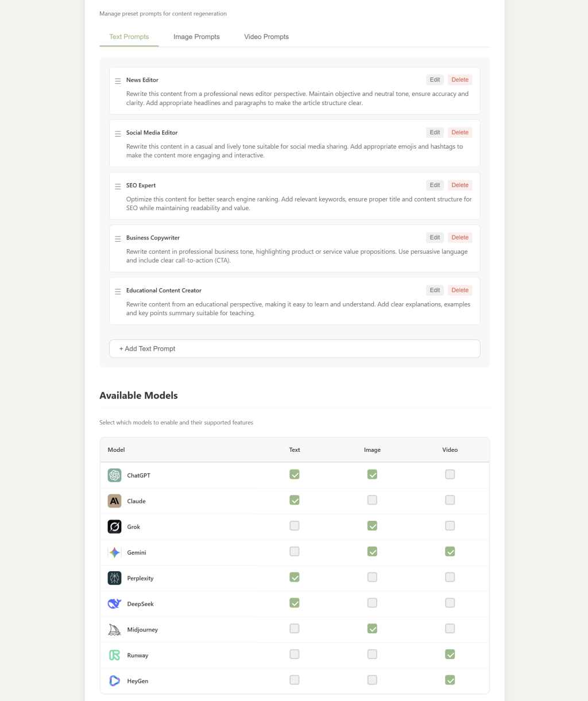Click Add Text Prompt button
This screenshot has height=701, width=588.
pyautogui.click(x=295, y=348)
